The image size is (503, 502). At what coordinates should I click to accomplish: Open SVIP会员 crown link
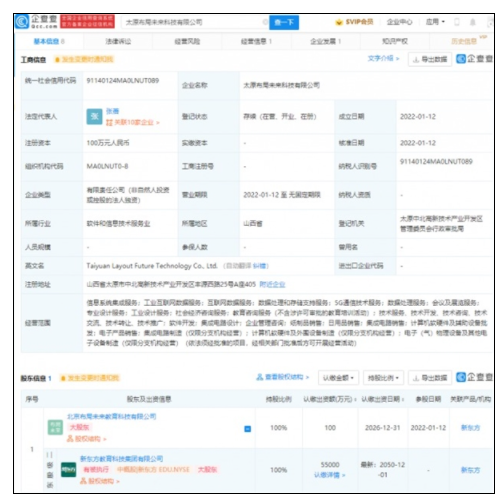click(x=354, y=22)
